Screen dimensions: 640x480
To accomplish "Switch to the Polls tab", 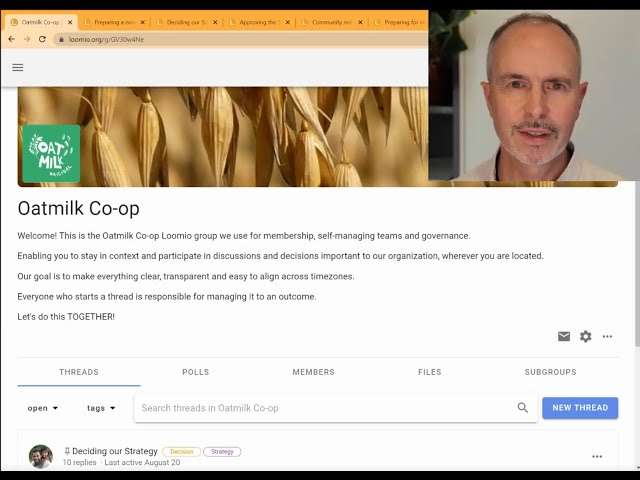I will (196, 372).
